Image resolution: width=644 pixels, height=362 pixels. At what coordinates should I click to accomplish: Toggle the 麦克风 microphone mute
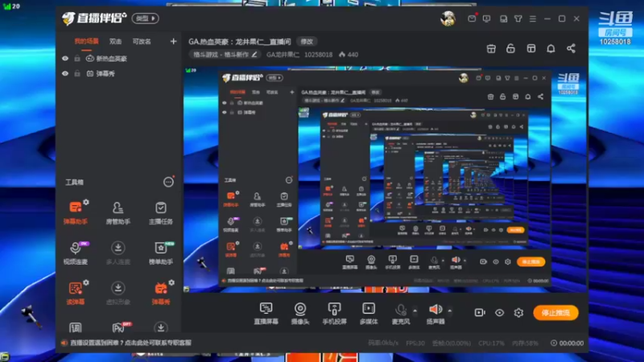coord(400,310)
